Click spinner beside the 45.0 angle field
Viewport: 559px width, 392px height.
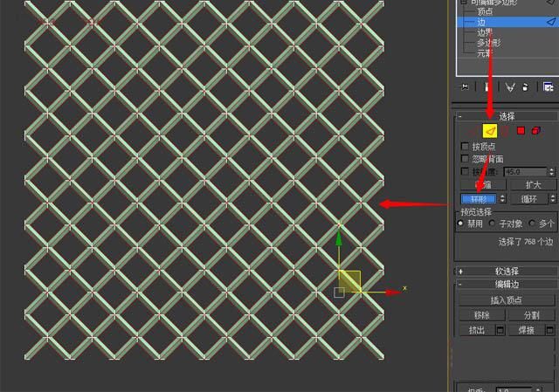coord(552,172)
